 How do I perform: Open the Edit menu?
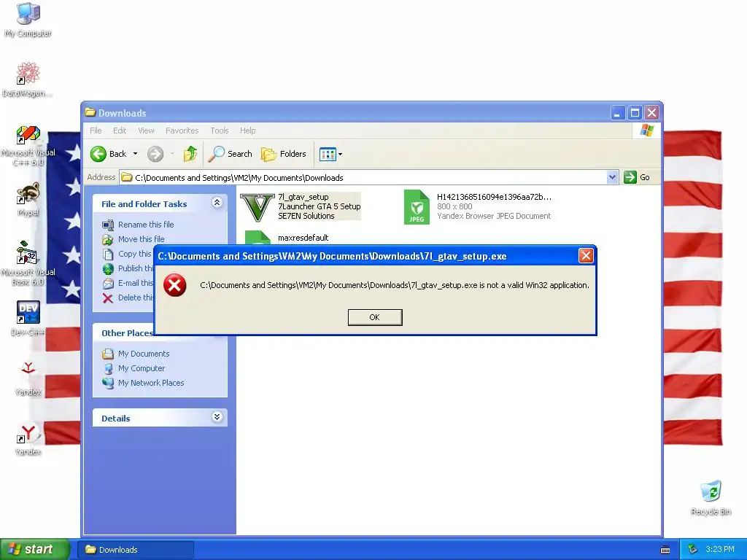point(120,131)
